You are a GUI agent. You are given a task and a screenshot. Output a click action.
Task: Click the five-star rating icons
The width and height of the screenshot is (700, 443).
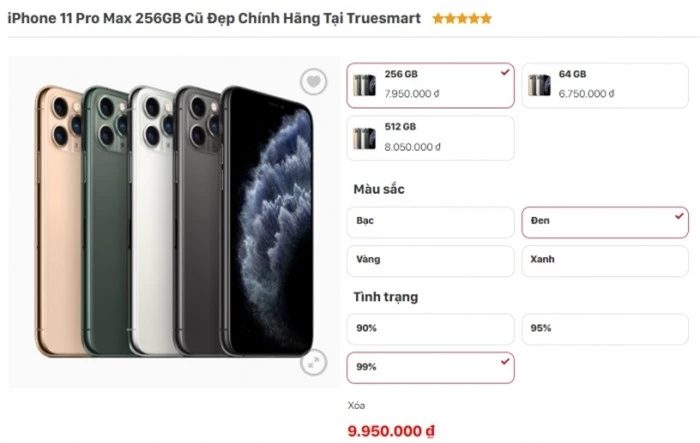click(462, 18)
